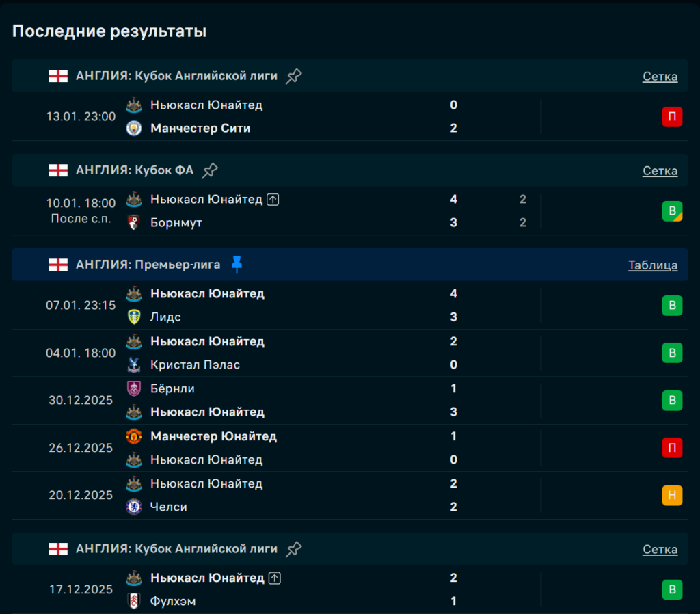Click Bournemouth club crest

point(134,223)
